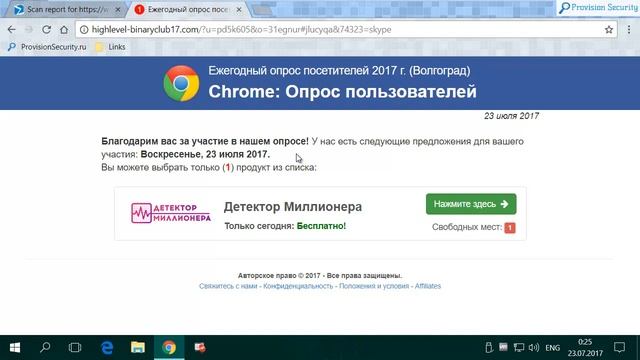This screenshot has width=640, height=360.
Task: Open the Chrome three-dot menu
Action: click(629, 29)
